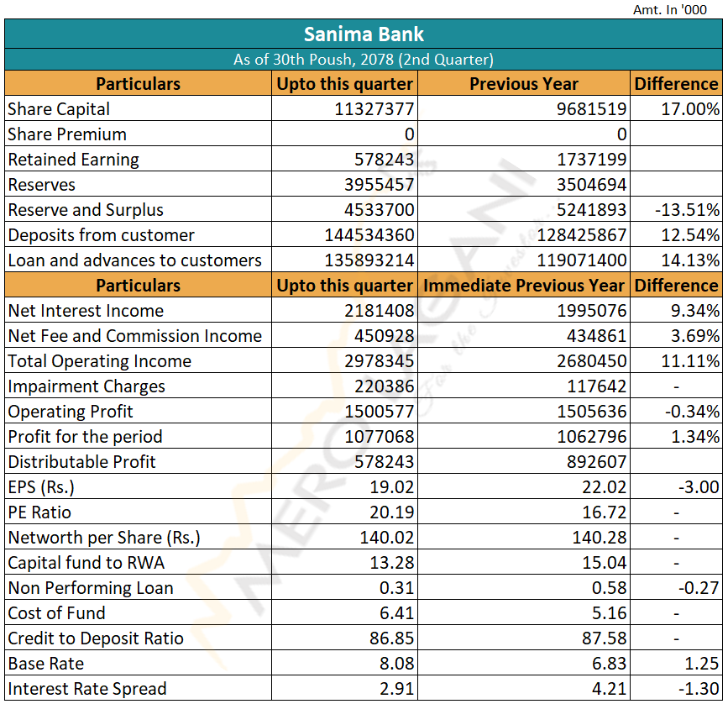Click Share Capital previous year value 9681519
Viewport: 728px width, 704px height.
(x=591, y=109)
